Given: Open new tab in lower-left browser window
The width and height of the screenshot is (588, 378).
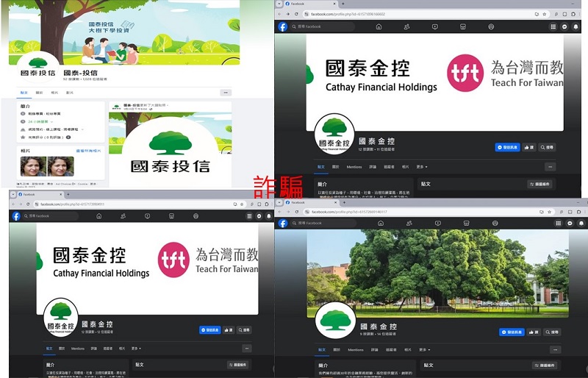Looking at the screenshot, I should [x=68, y=194].
